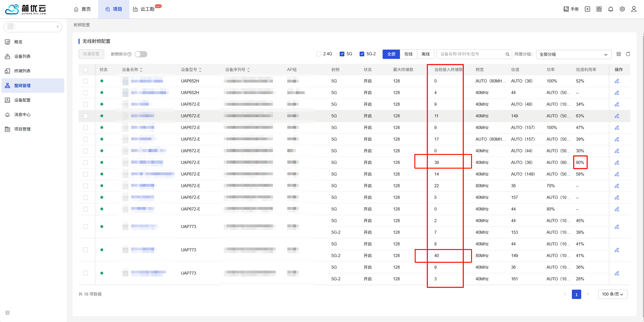644x322 pixels.
Task: Click the search magnifier icon
Action: point(507,54)
